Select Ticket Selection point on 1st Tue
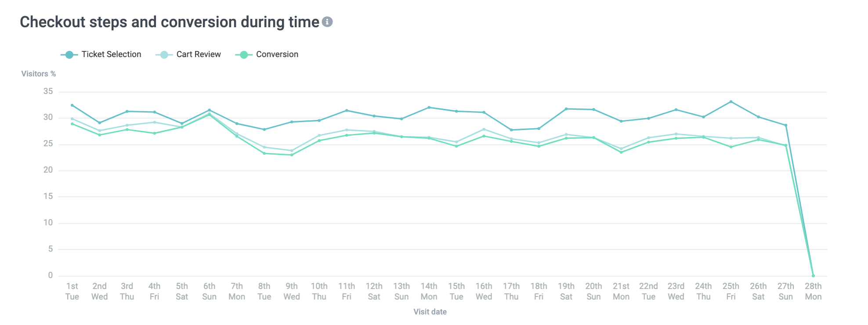868x325 pixels. point(72,105)
